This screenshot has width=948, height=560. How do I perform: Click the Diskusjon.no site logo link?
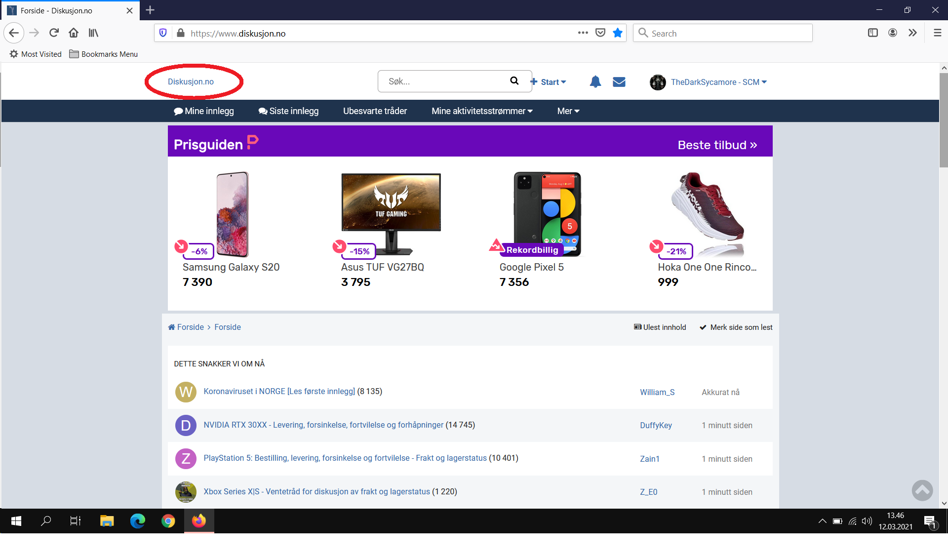[191, 81]
